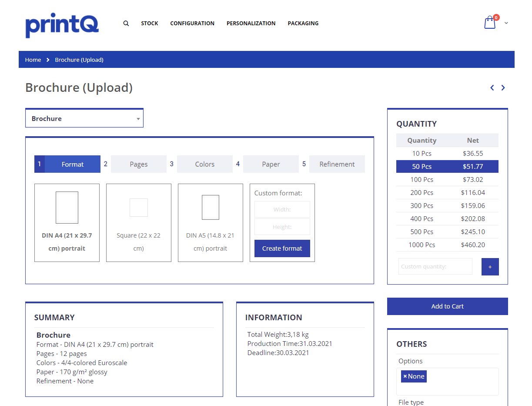The height and width of the screenshot is (406, 532).
Task: Add custom quantity with plus button
Action: 490,267
